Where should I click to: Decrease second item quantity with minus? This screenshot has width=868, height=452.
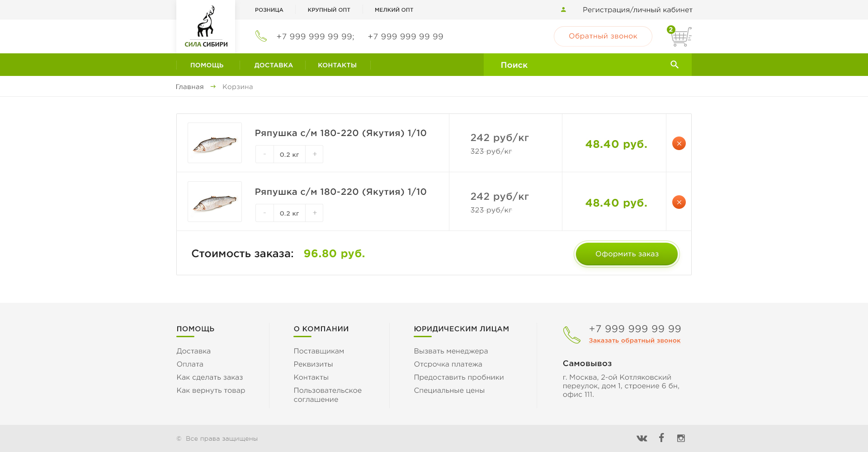(x=264, y=213)
